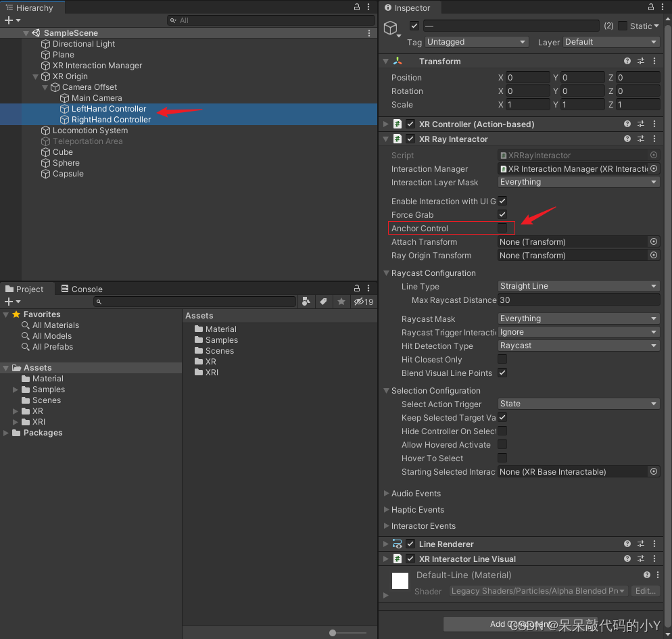Click the Transform component help icon

pos(627,61)
